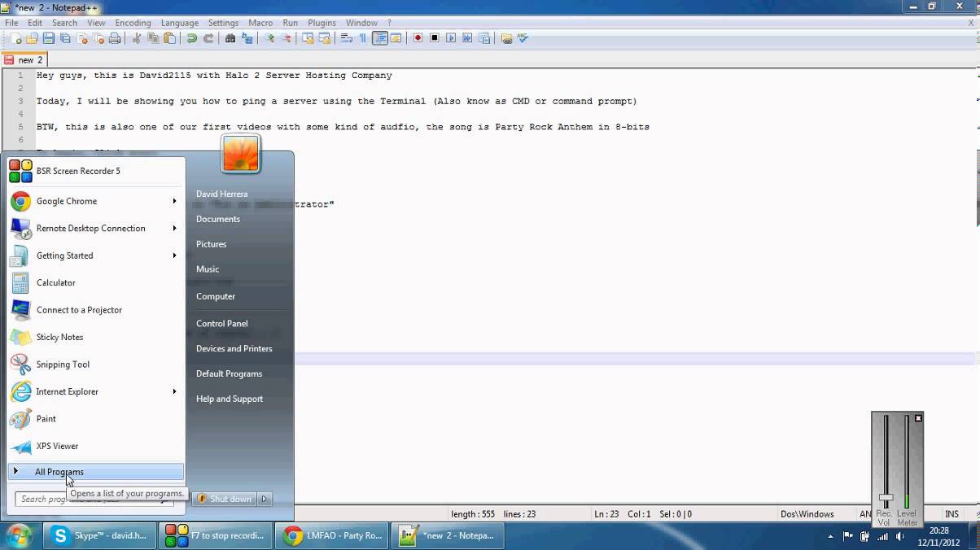This screenshot has height=550, width=980.
Task: Open the Macro menu
Action: 260,23
